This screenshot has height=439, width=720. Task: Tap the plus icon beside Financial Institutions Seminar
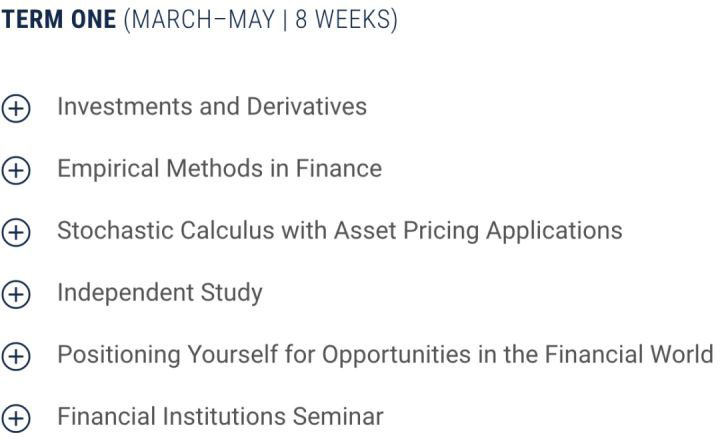coord(15,418)
